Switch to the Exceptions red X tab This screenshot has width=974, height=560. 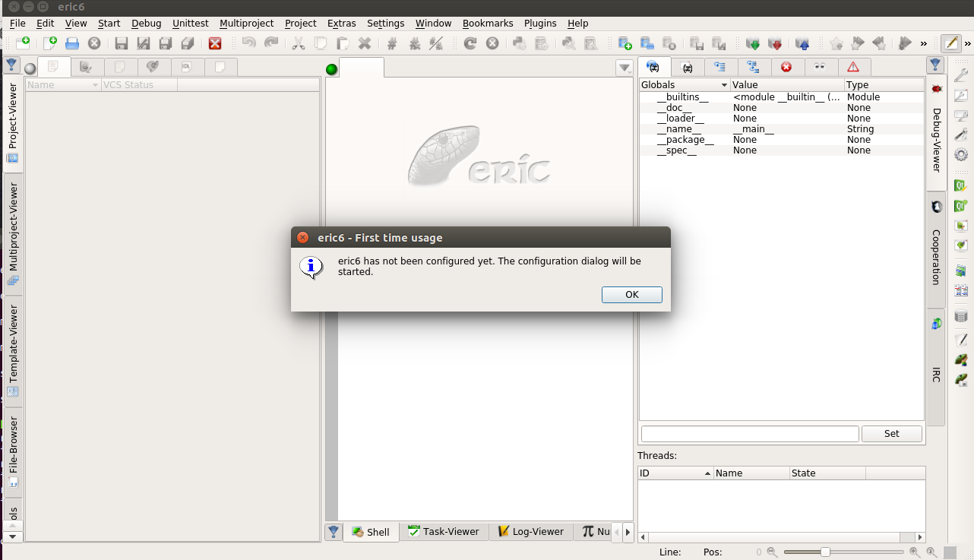pos(786,67)
